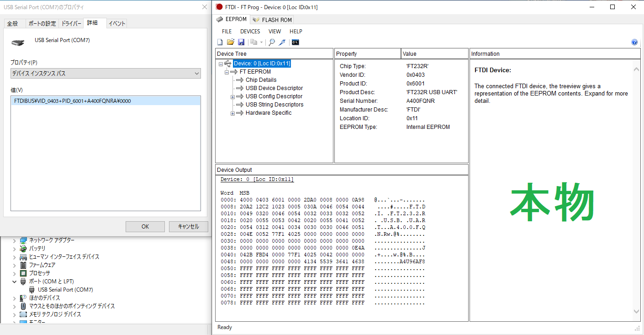This screenshot has height=335, width=644.
Task: Expand ネットワーク アダプター in Device Manager
Action: tap(15, 240)
